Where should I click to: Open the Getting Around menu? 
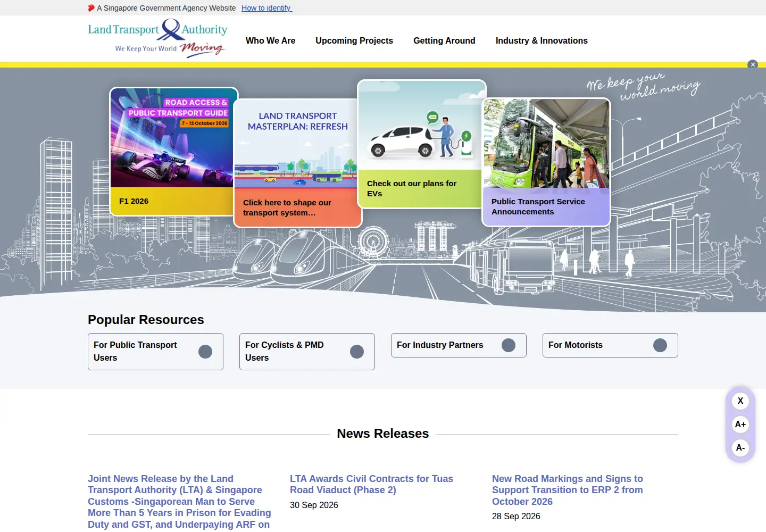444,41
